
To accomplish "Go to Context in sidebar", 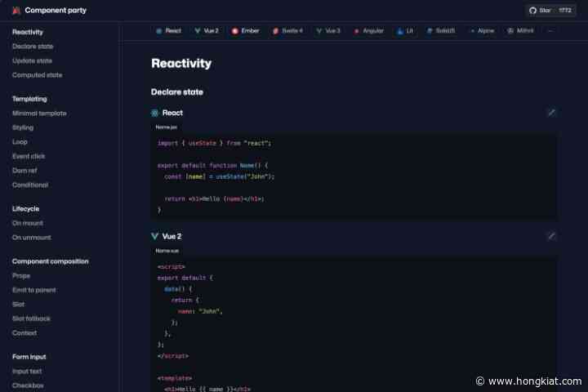I will tap(24, 332).
